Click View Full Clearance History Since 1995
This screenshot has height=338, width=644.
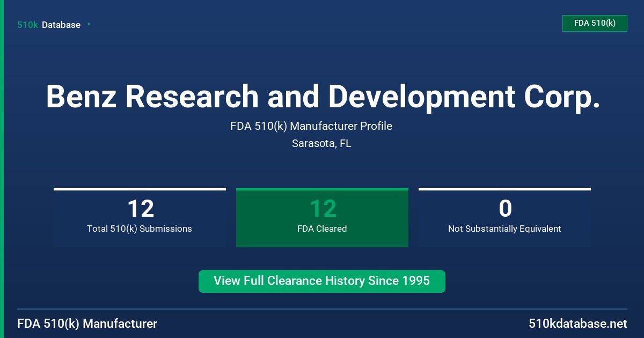point(322,281)
